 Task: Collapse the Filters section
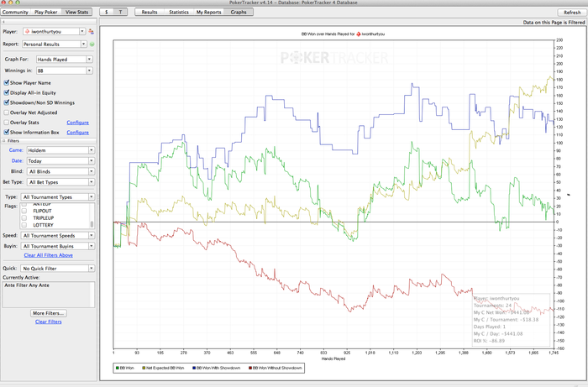pos(3,141)
